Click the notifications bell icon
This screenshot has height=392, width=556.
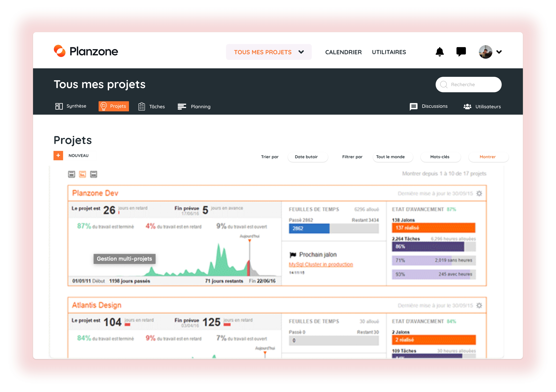tap(440, 52)
